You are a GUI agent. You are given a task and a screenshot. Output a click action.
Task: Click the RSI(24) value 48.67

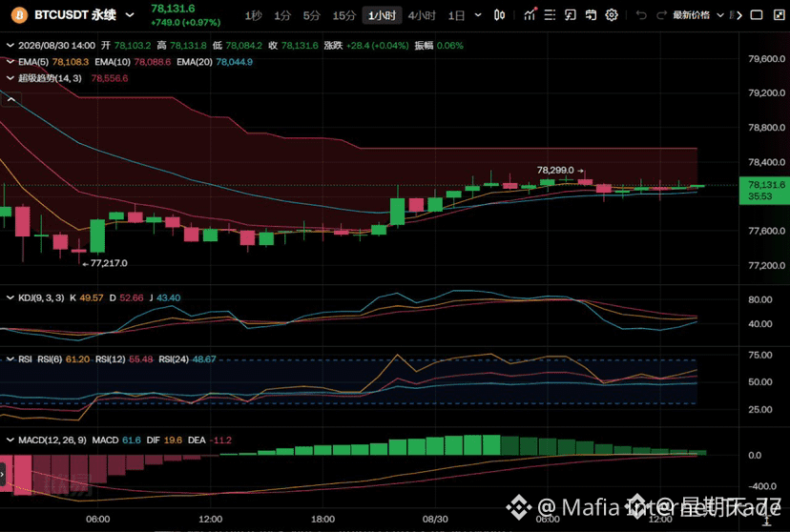coord(204,359)
